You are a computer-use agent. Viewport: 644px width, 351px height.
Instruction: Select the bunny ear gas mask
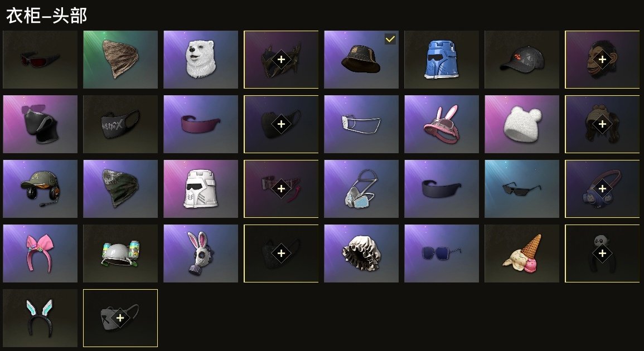click(x=200, y=253)
